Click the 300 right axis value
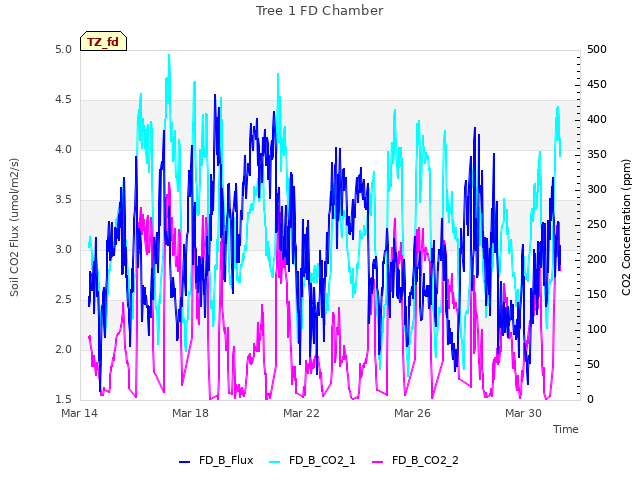Viewport: 640px width, 480px height. (597, 189)
